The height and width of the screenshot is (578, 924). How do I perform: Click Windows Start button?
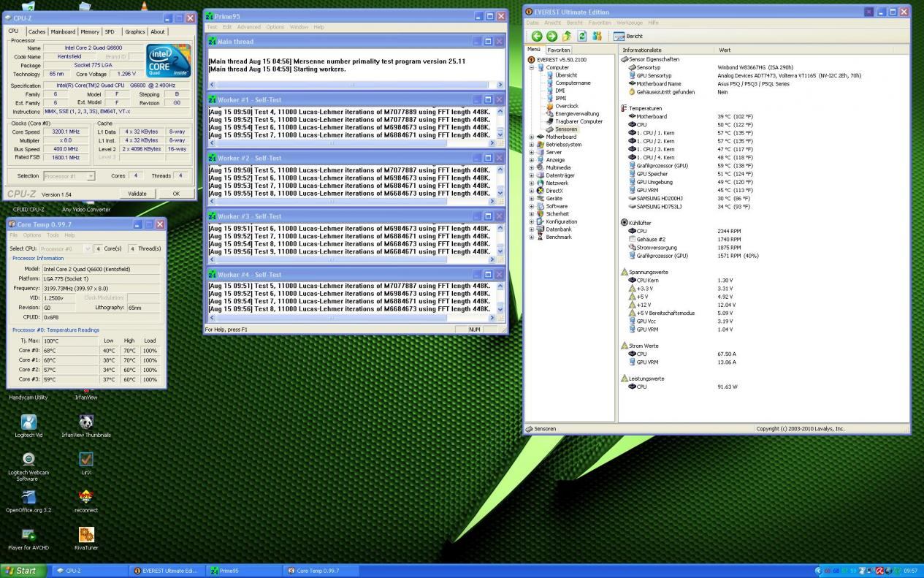point(23,571)
